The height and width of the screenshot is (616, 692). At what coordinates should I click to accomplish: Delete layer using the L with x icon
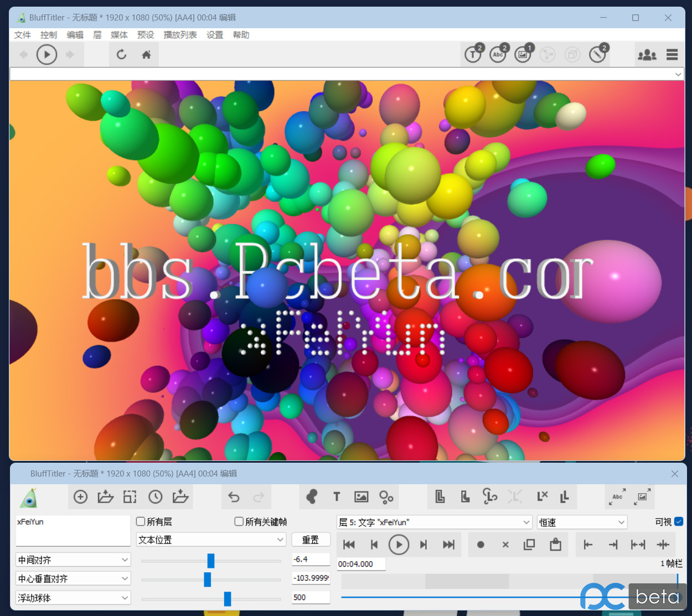(542, 496)
